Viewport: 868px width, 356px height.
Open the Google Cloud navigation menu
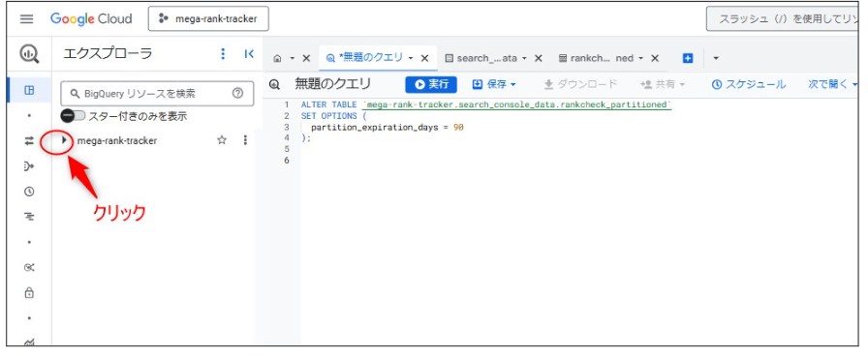point(26,18)
